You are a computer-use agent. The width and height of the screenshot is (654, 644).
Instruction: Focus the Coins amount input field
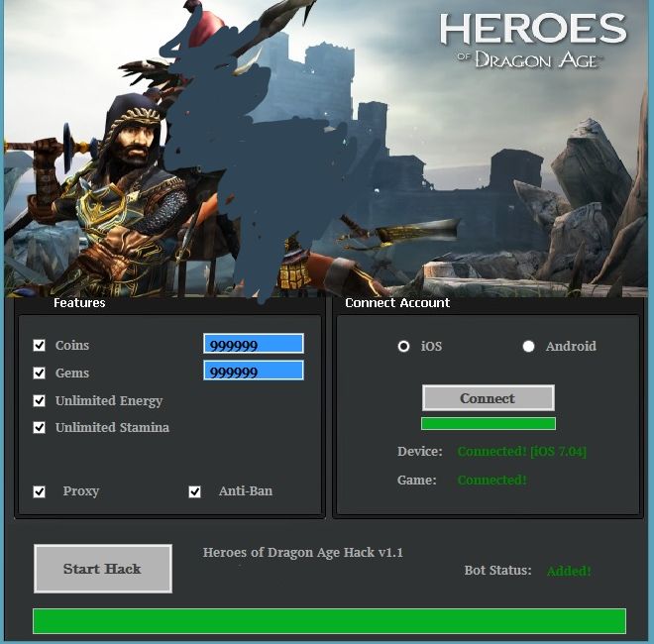click(254, 344)
